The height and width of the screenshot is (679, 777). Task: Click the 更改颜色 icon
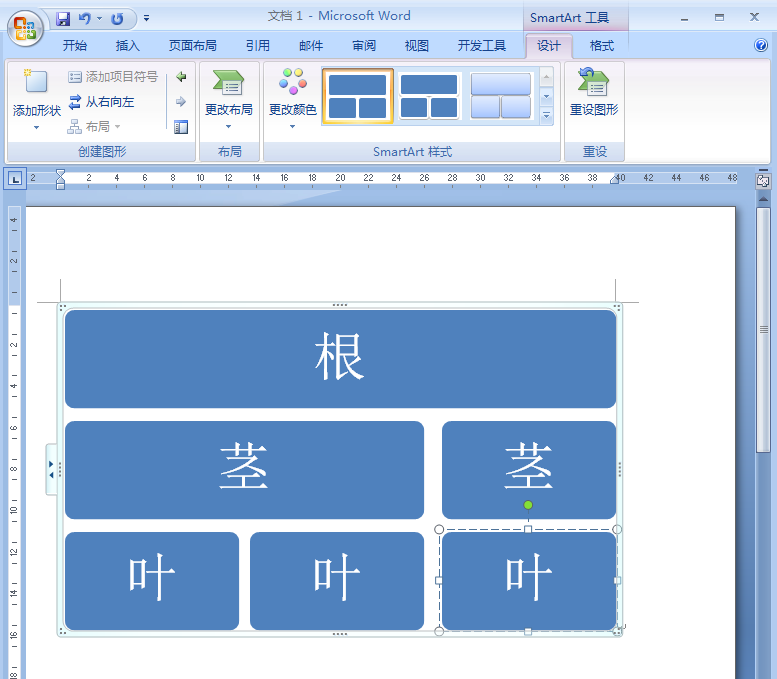coord(293,81)
